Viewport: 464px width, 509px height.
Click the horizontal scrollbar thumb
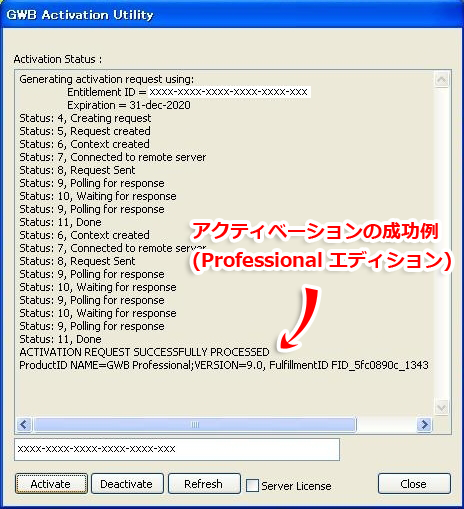point(195,425)
